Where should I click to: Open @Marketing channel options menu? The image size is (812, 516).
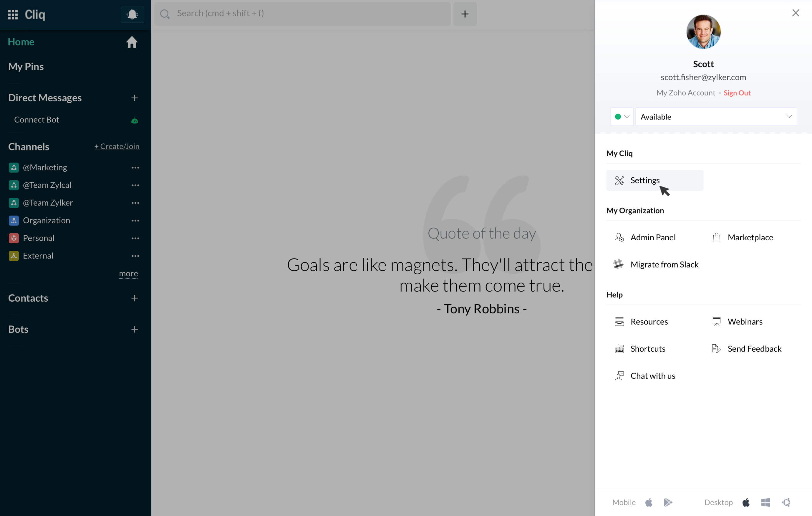135,168
